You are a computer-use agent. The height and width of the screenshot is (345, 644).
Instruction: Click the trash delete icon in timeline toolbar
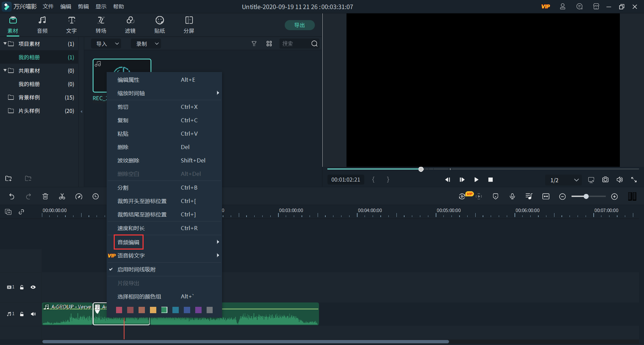coord(45,197)
